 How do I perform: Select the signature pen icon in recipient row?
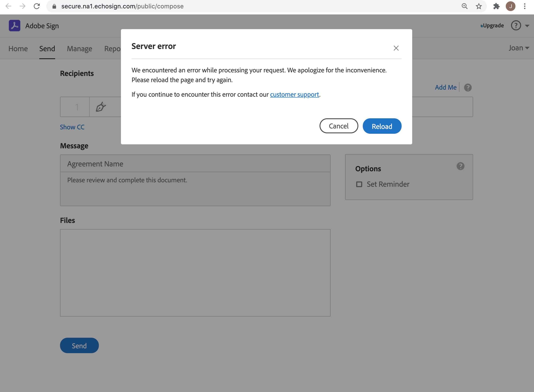(101, 107)
